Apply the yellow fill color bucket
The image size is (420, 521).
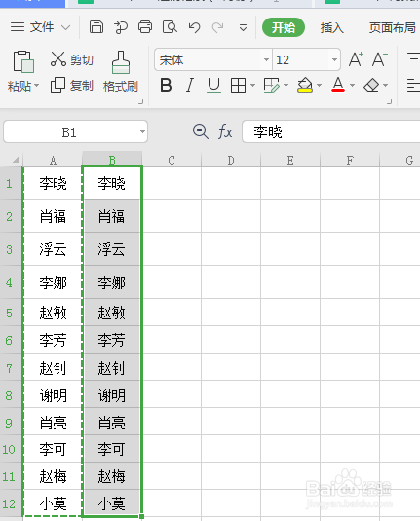[305, 85]
